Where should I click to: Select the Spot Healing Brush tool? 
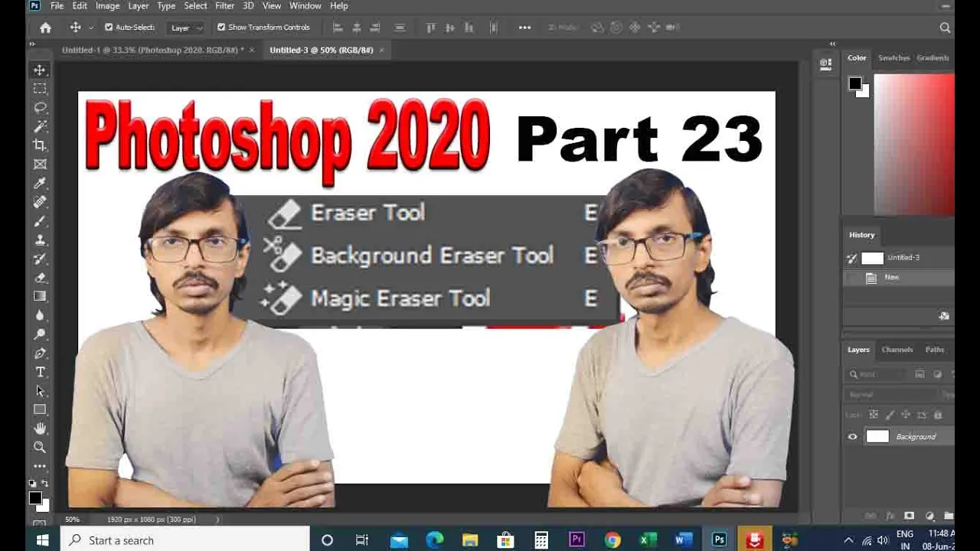pyautogui.click(x=40, y=202)
